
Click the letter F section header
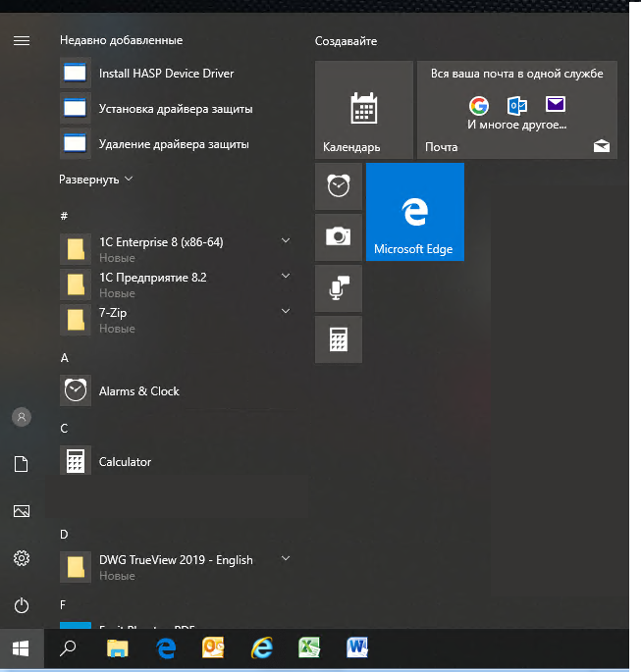[63, 605]
